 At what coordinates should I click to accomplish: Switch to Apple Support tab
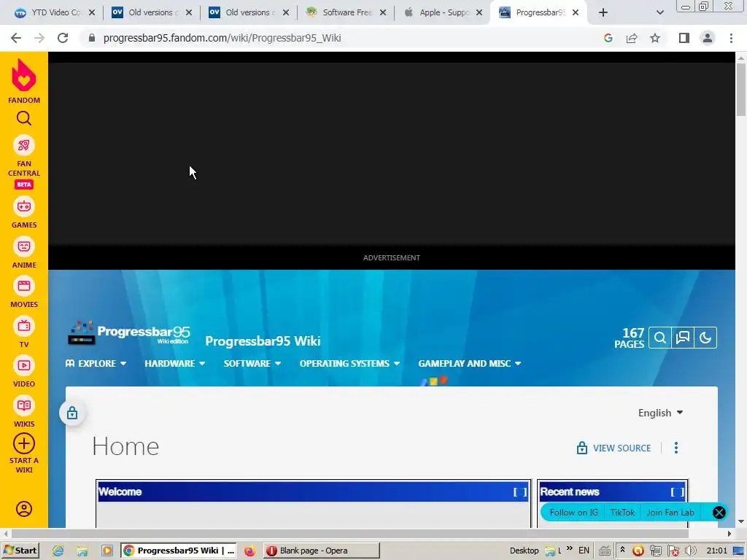[443, 13]
